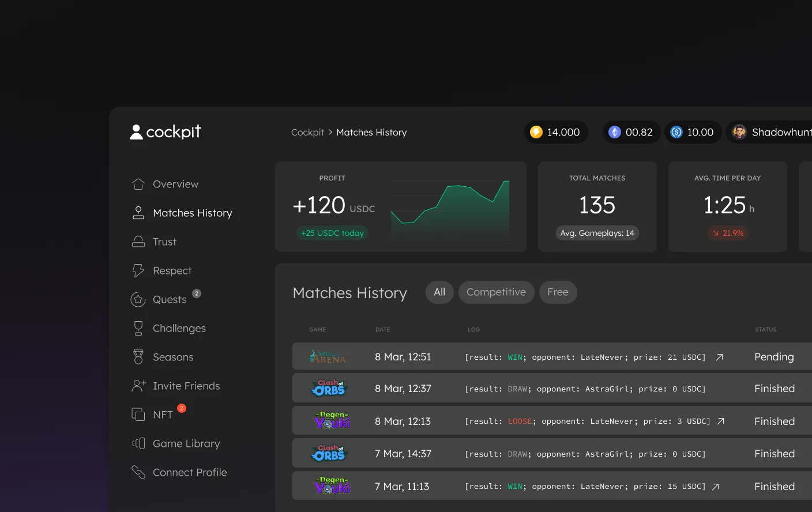
Task: Open Connect Profile page
Action: pos(190,472)
